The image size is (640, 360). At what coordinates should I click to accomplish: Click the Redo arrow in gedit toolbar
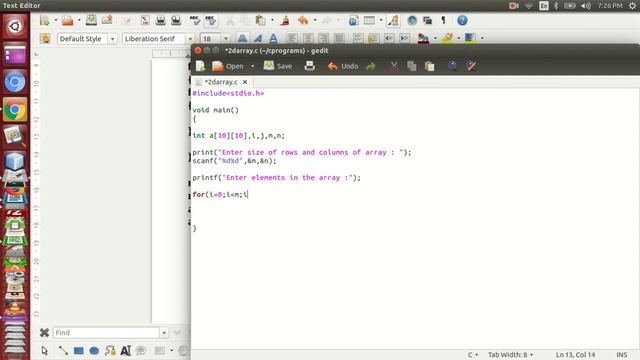371,66
